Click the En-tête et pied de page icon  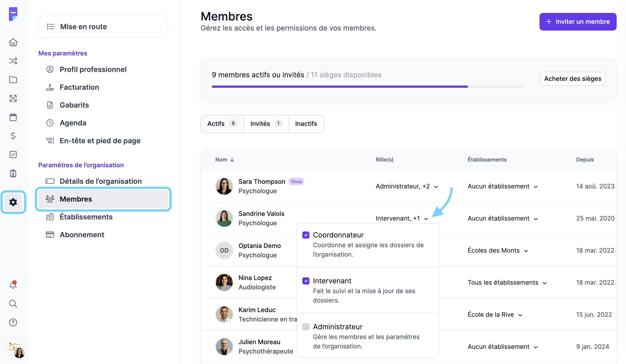point(50,141)
